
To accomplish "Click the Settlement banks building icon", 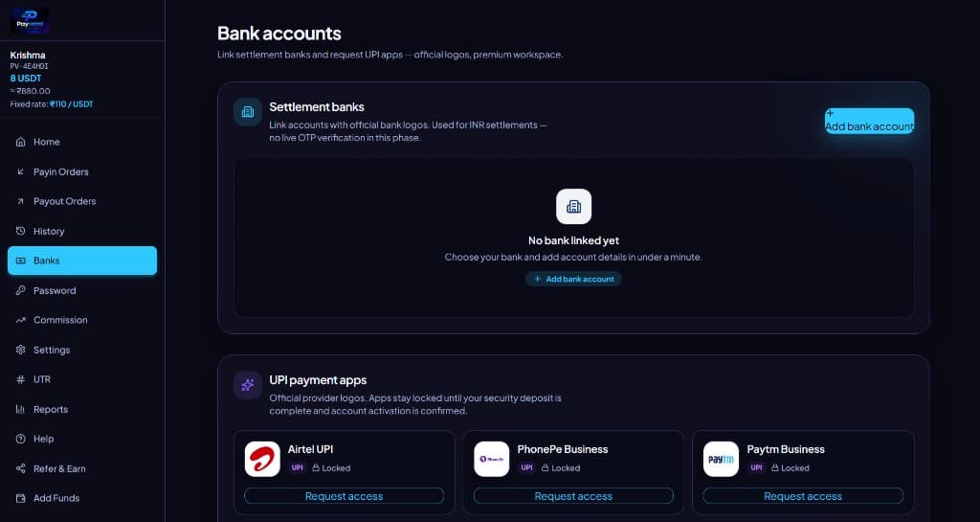I will 248,112.
